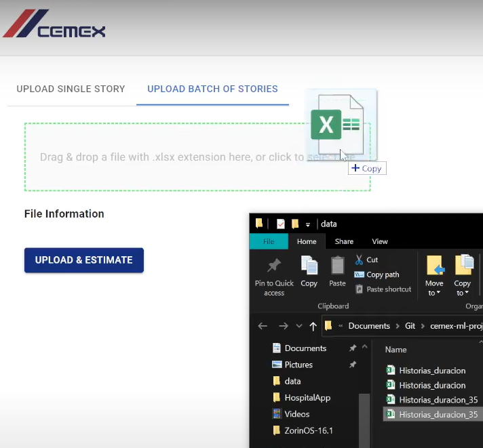Select Pictures in navigation pane
The width and height of the screenshot is (483, 448).
click(x=298, y=365)
